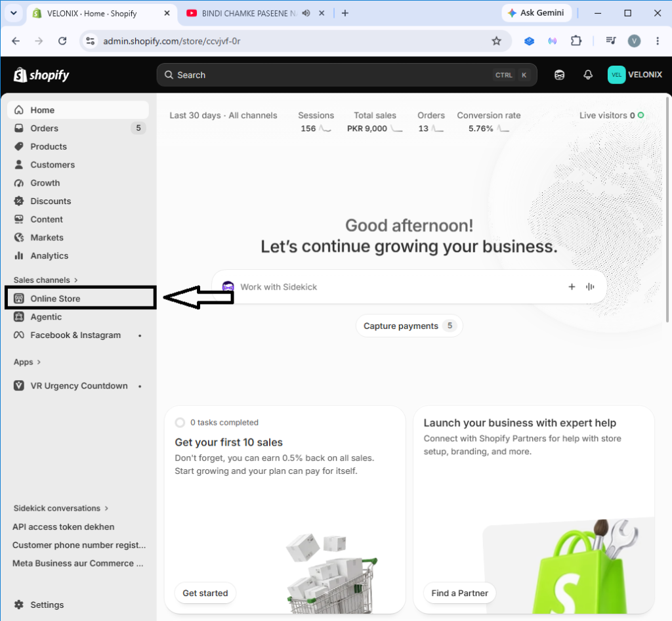Expand the Apps section
Screen dimensions: 672x621
click(x=27, y=362)
